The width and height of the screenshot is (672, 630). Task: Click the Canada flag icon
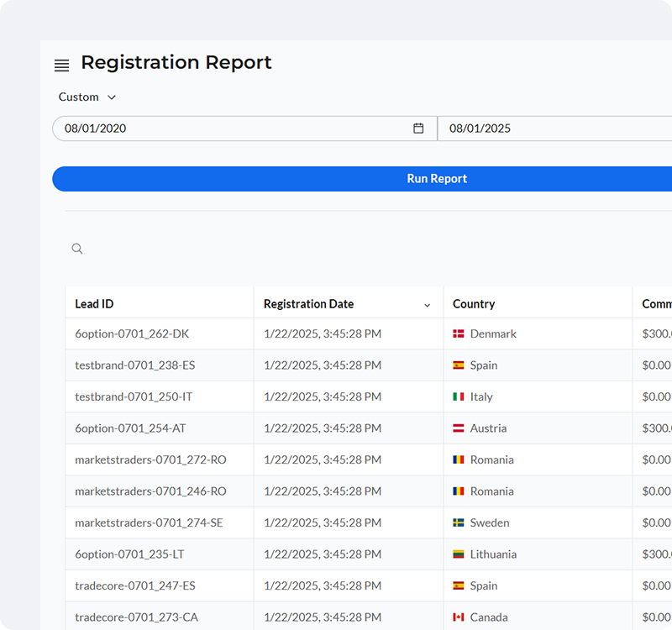click(x=459, y=617)
